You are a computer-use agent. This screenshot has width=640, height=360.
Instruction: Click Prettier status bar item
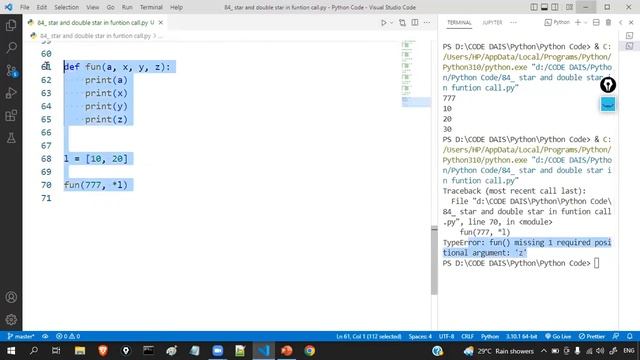[591, 336]
